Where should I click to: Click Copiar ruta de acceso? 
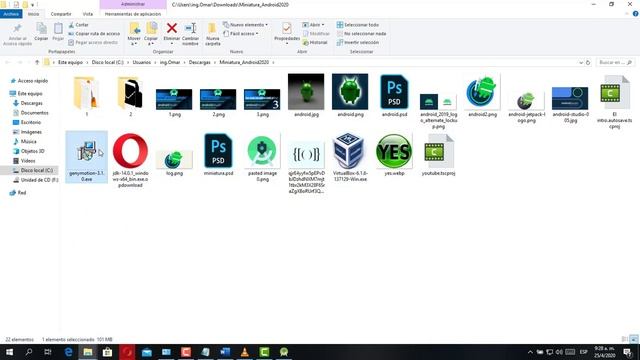pos(94,33)
